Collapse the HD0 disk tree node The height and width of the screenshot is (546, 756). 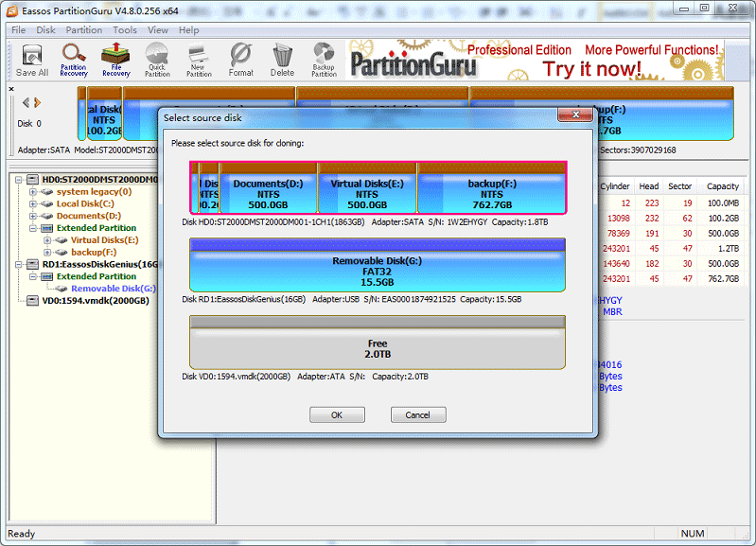(18, 180)
